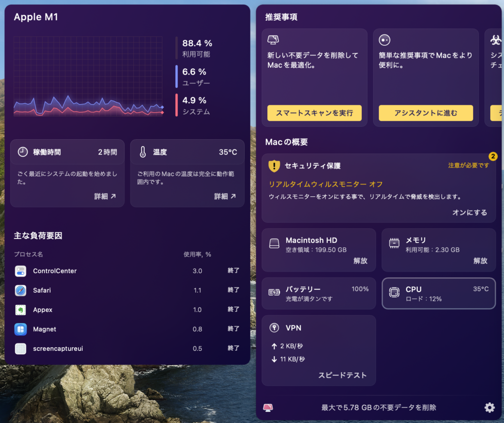Click the 注意が必要です status label
The image size is (504, 423).
[x=469, y=165]
